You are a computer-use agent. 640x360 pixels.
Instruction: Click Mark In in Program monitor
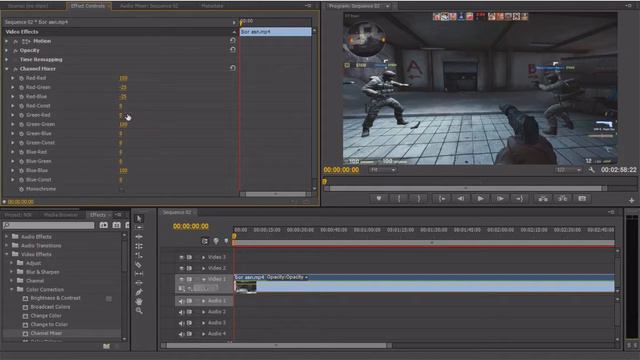click(x=399, y=198)
